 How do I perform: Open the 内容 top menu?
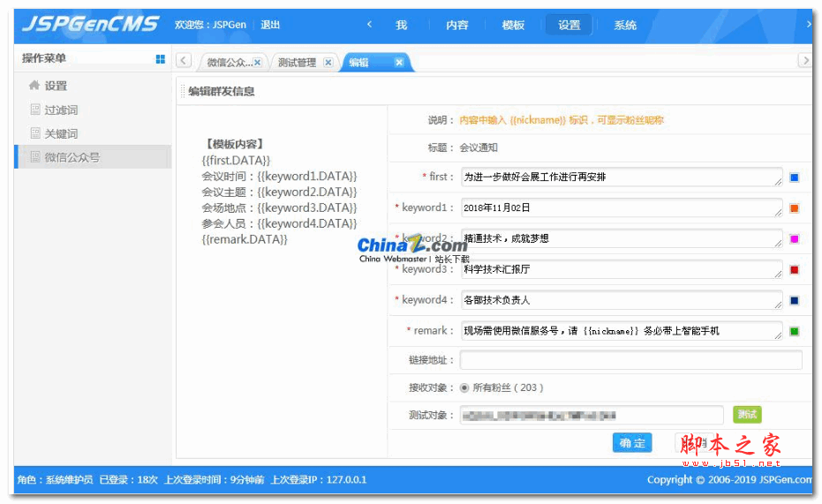pyautogui.click(x=457, y=25)
